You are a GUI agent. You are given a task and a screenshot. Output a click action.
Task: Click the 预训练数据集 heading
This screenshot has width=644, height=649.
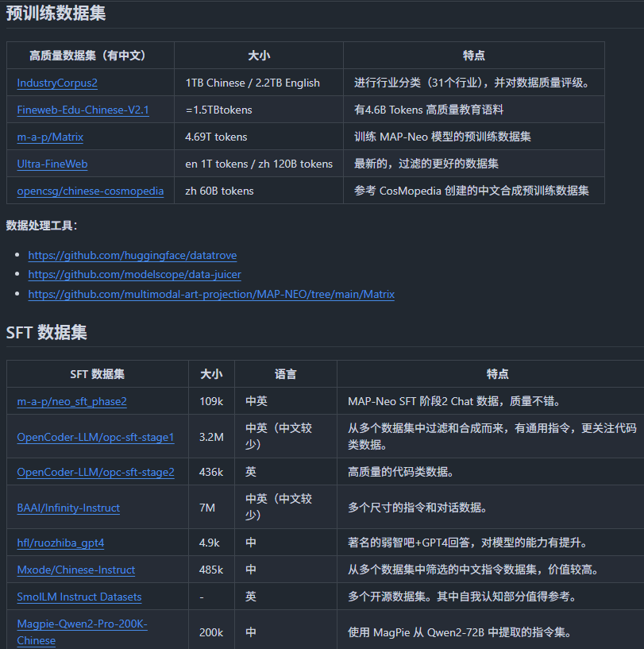coord(56,14)
